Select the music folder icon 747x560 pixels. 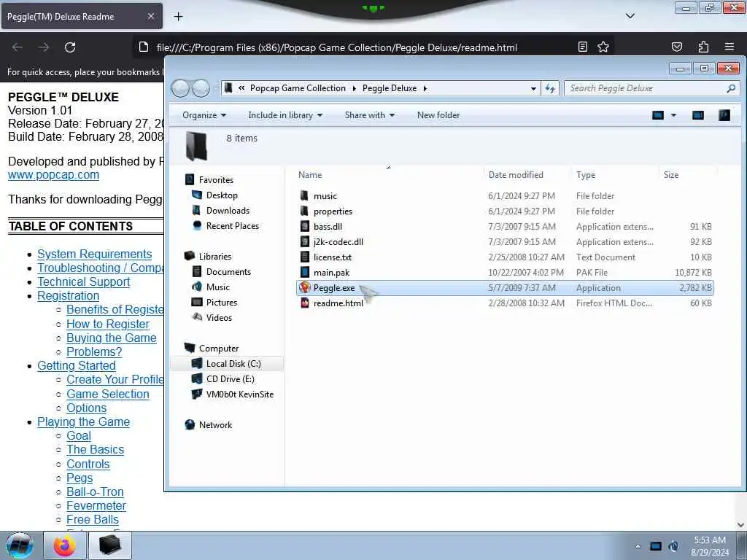coord(304,195)
